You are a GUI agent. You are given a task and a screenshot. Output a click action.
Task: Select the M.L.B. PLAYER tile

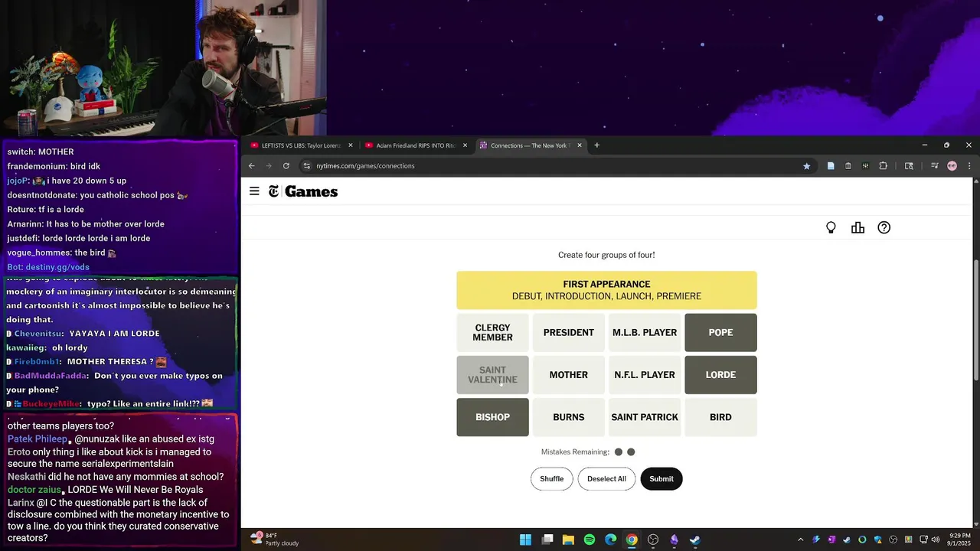pos(645,333)
